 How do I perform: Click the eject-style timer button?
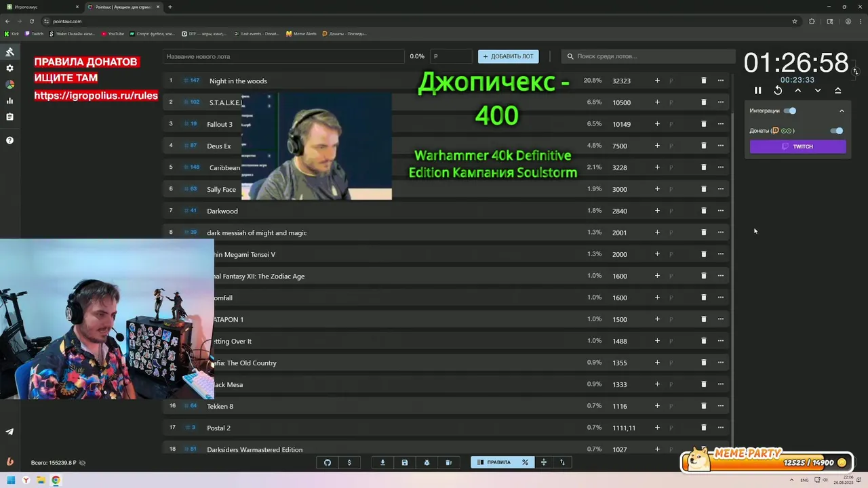[837, 90]
